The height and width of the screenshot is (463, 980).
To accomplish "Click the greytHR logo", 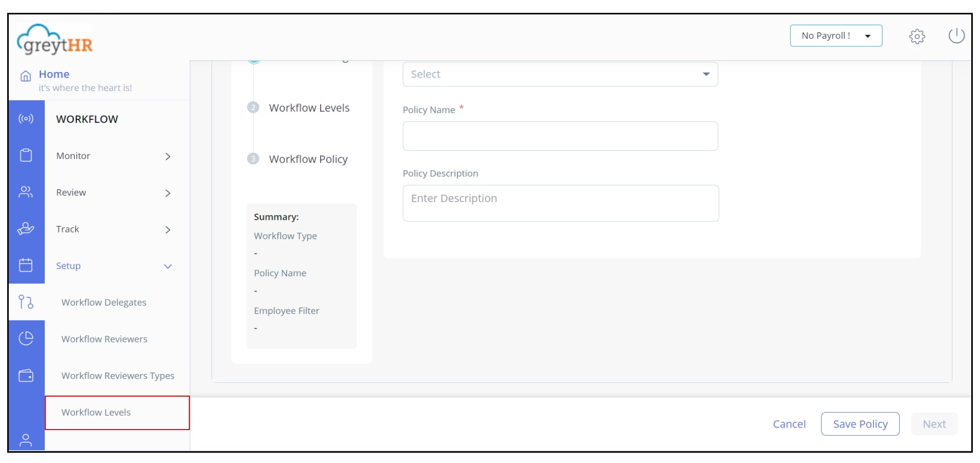I will tap(55, 40).
